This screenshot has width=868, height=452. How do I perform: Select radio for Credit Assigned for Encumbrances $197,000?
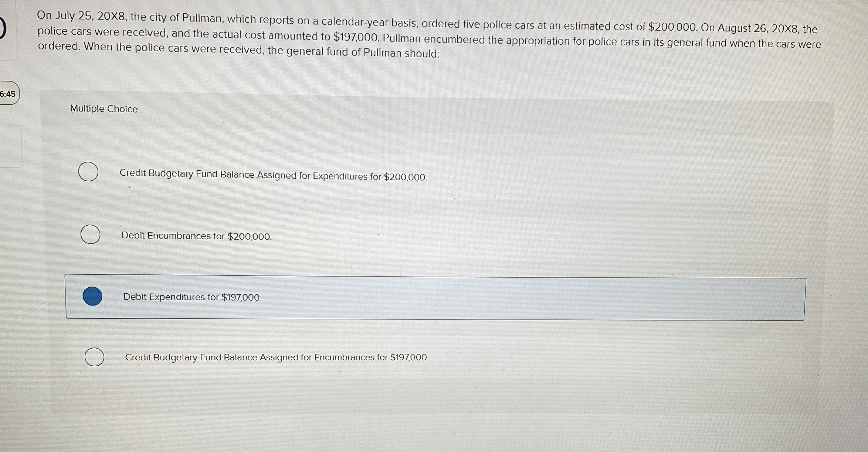pyautogui.click(x=94, y=357)
